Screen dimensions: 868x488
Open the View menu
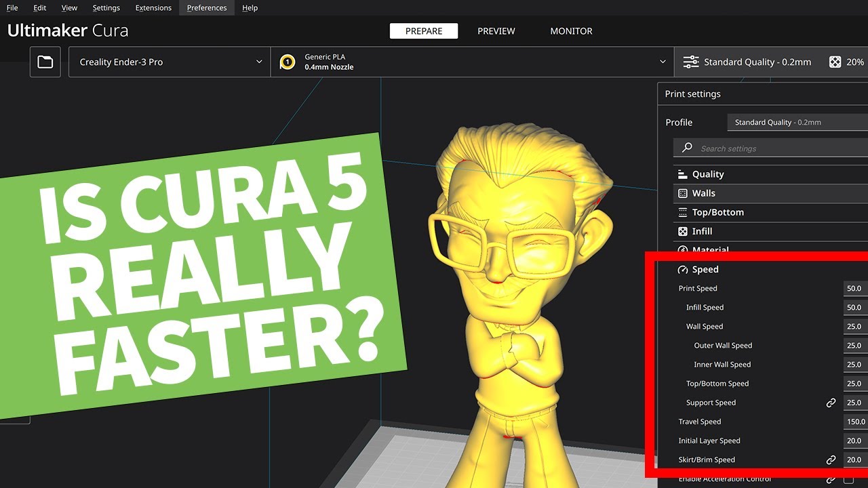69,7
